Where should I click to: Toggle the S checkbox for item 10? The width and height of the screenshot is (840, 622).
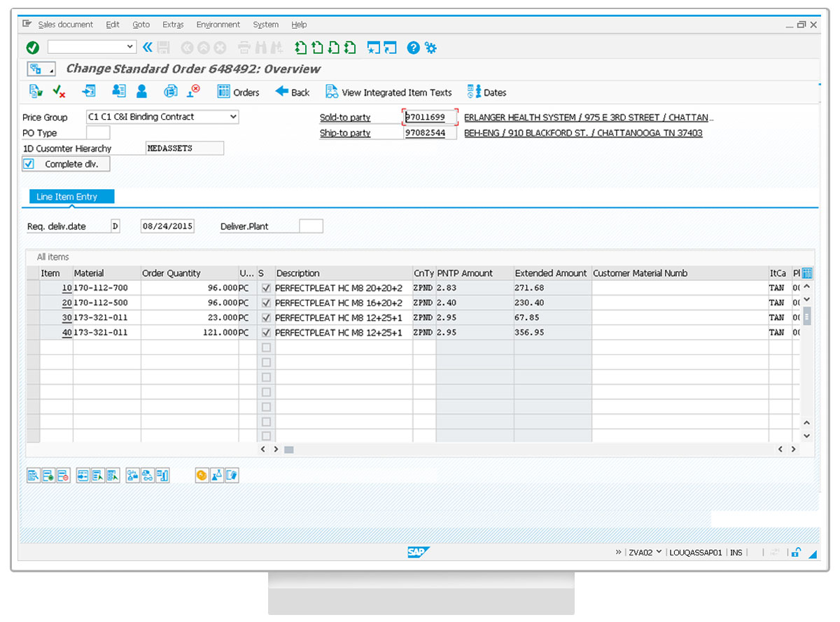click(266, 288)
